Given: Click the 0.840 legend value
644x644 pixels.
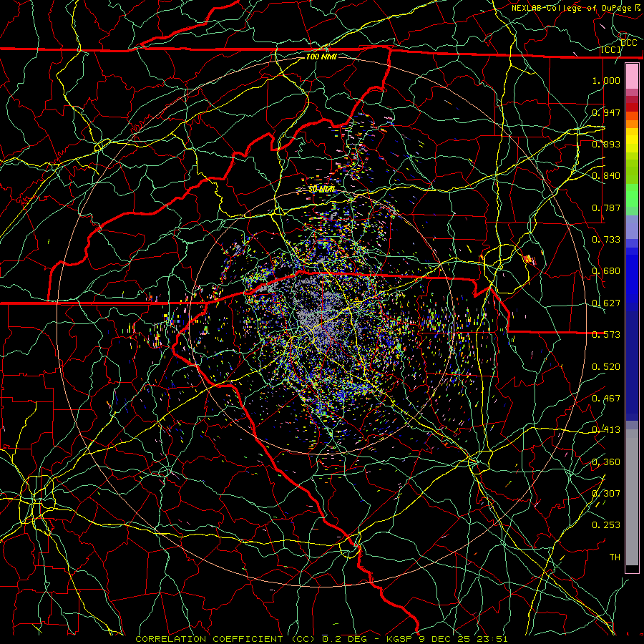Looking at the screenshot, I should [606, 176].
